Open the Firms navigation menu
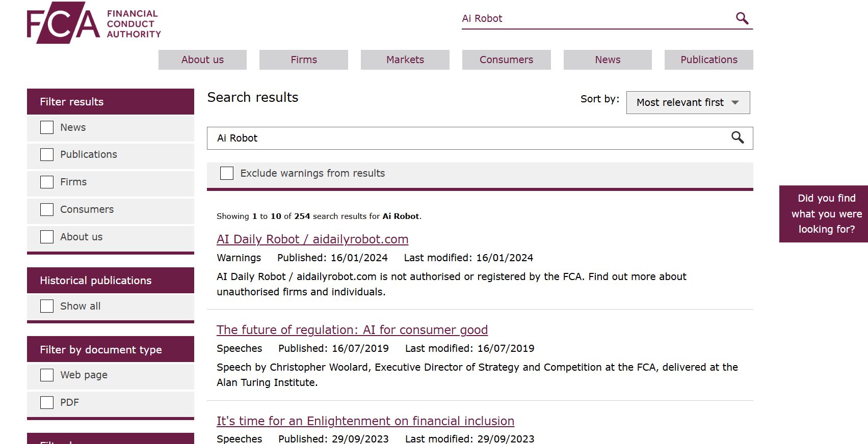This screenshot has width=868, height=444. (304, 60)
